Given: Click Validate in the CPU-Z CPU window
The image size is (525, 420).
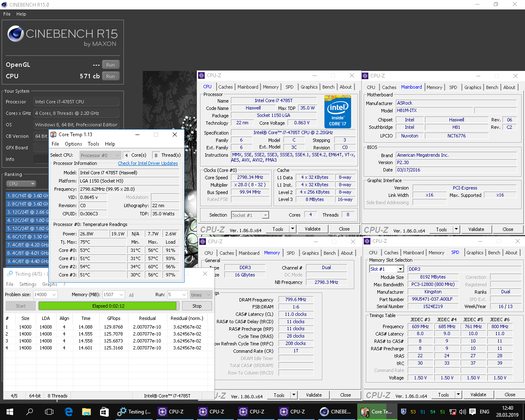Looking at the screenshot, I should pyautogui.click(x=313, y=229).
